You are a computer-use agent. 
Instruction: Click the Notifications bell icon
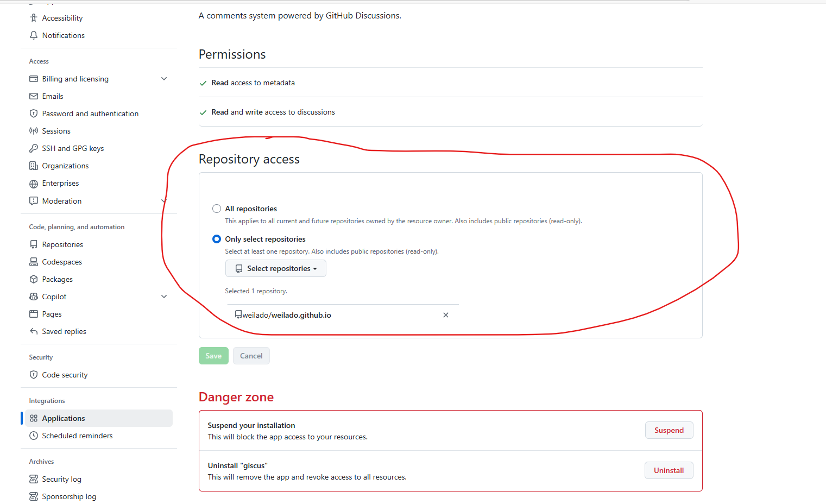tap(34, 35)
